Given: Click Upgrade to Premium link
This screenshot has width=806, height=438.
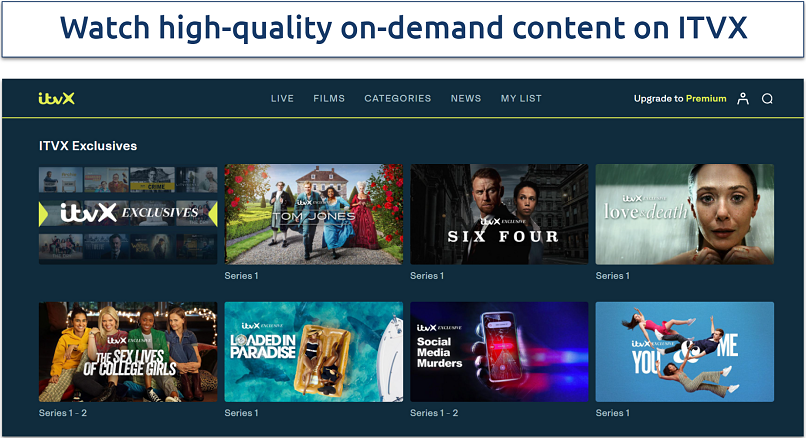Looking at the screenshot, I should click(680, 99).
